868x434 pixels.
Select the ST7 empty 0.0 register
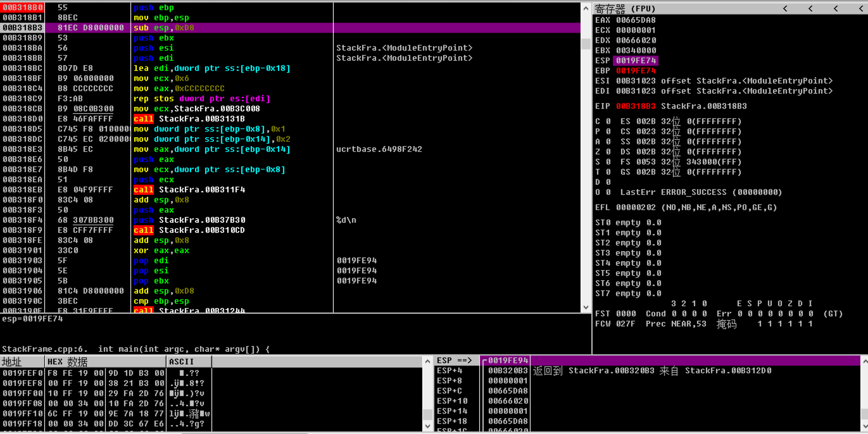(628, 293)
